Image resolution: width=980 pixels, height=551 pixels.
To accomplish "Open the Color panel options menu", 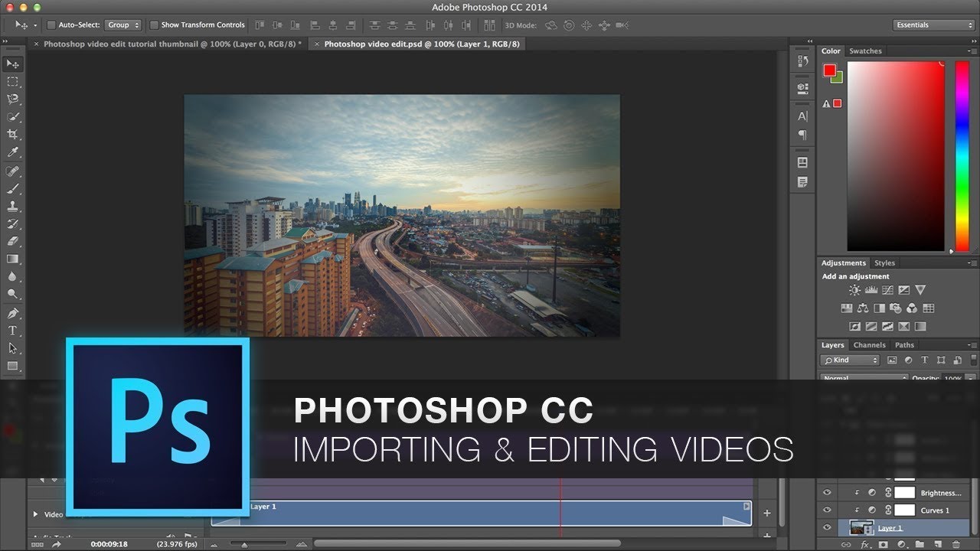I will 973,51.
